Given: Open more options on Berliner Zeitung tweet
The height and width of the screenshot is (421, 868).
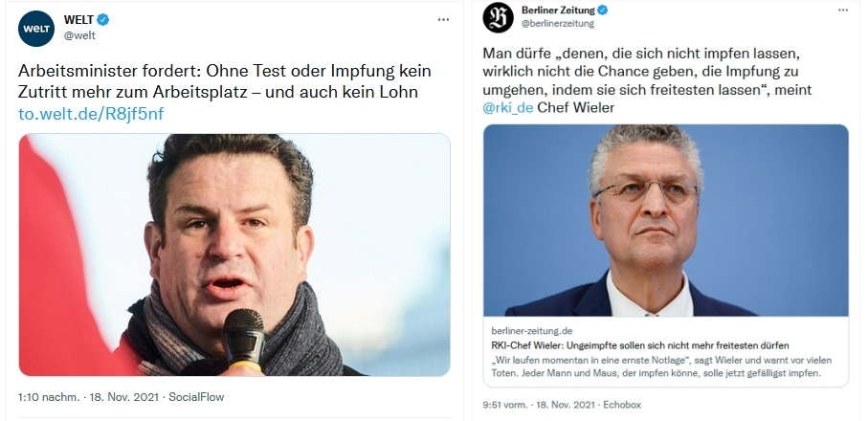Looking at the screenshot, I should point(842,10).
